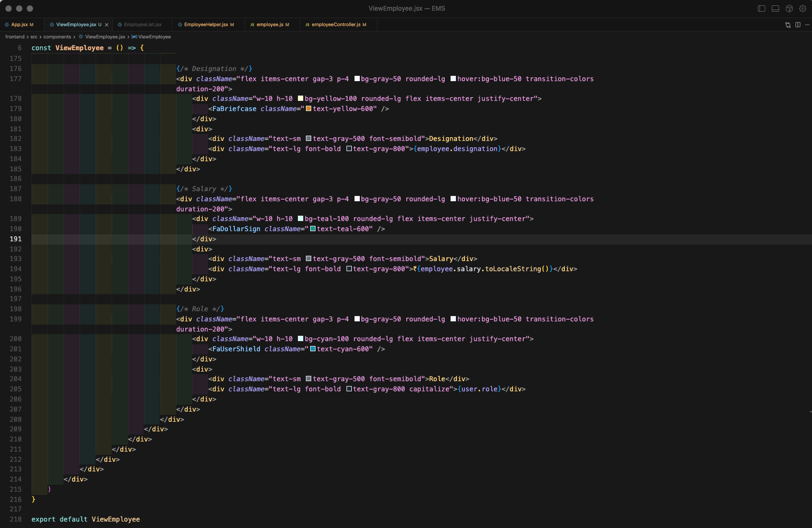
Task: Switch to the EmployeeList.jsx tab
Action: [143, 25]
